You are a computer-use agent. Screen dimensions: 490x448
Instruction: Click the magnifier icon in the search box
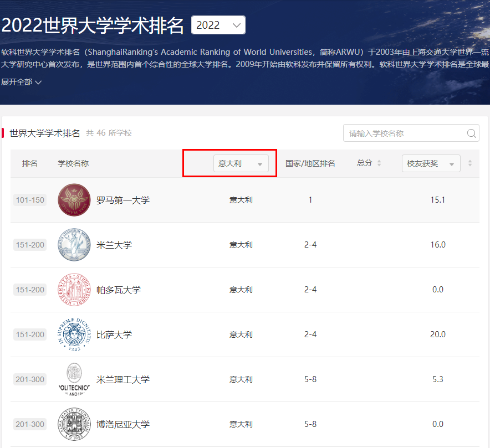pos(471,133)
